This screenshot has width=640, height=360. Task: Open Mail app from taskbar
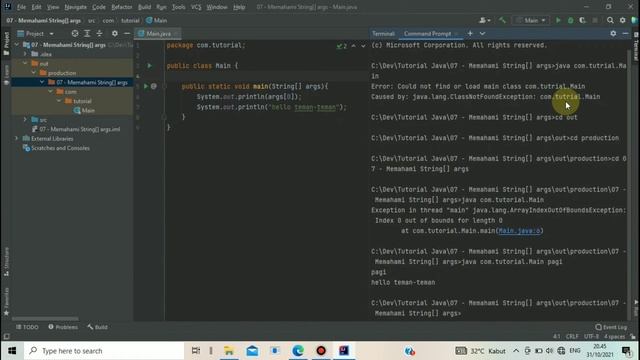(252, 351)
